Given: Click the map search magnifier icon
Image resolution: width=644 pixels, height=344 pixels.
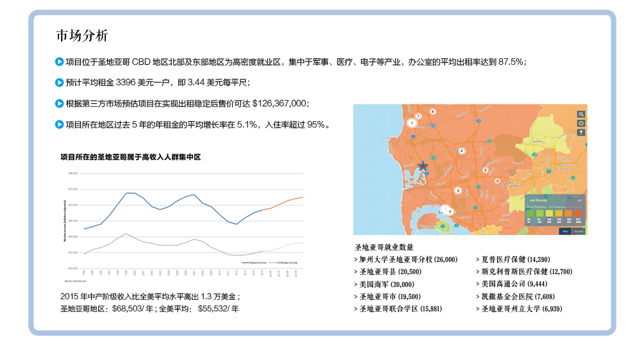Looking at the screenshot, I should [x=581, y=114].
